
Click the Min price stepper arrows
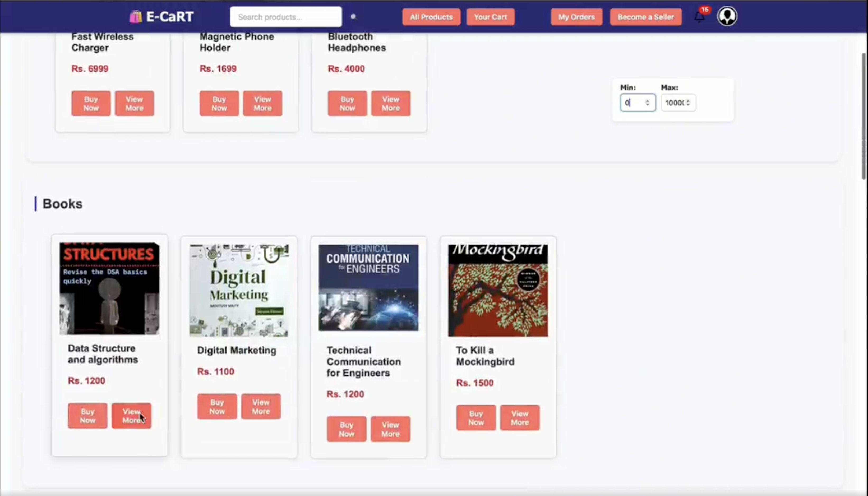coord(647,103)
